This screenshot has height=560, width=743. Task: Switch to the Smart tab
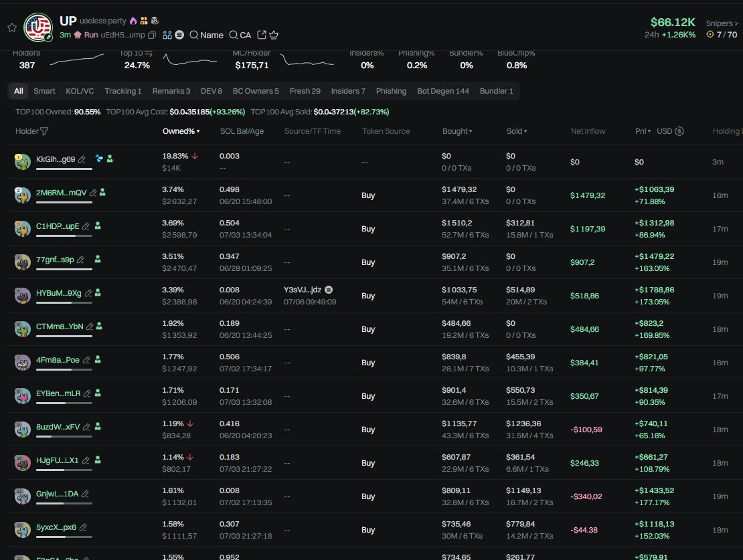click(x=45, y=91)
